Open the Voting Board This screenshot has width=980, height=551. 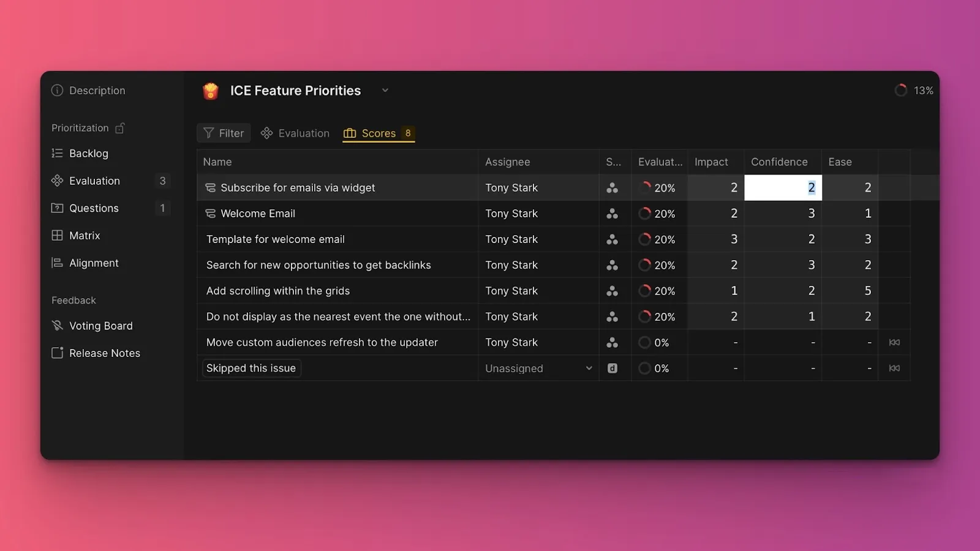coord(100,326)
